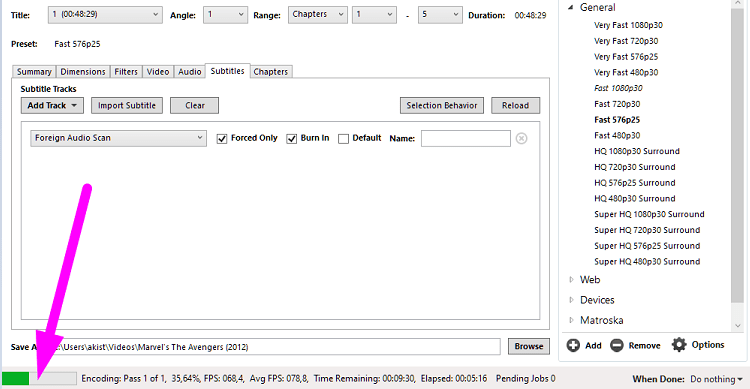Select the Fast 720p30 preset
Screen dimensions: 750x389
click(x=617, y=104)
